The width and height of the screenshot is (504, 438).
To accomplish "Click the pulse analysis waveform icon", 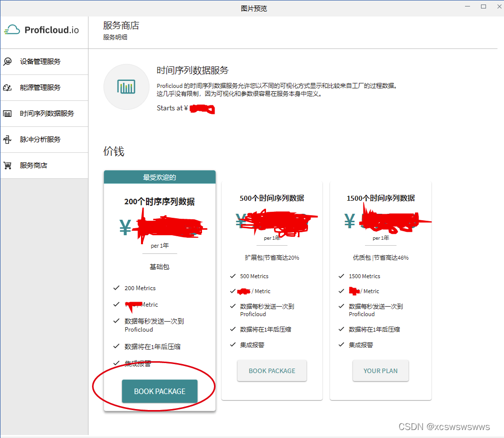I will (8, 139).
